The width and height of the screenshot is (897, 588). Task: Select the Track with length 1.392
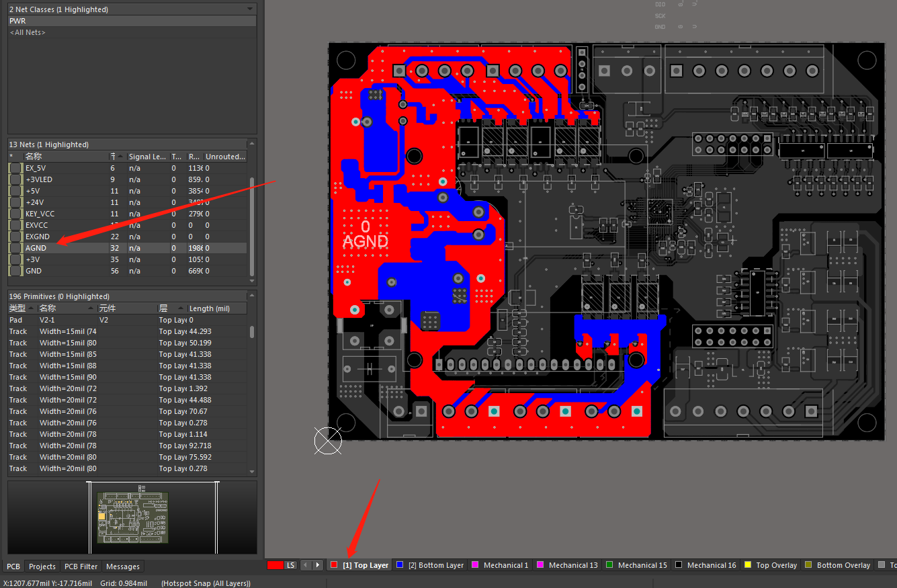[x=128, y=388]
